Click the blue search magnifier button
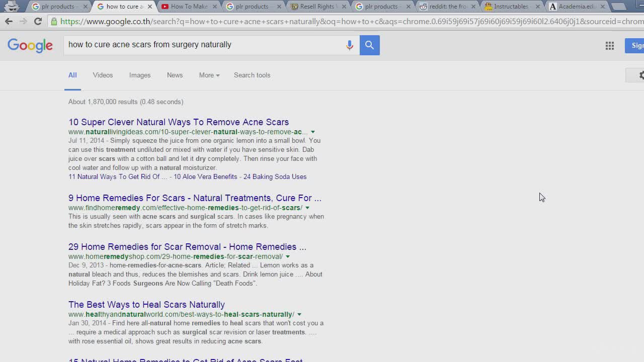 [369, 45]
